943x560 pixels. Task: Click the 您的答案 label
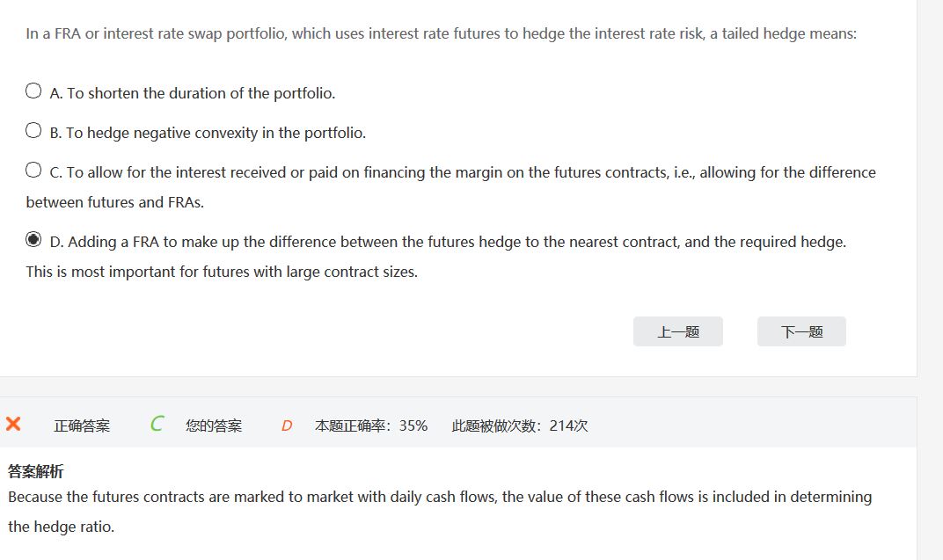214,425
